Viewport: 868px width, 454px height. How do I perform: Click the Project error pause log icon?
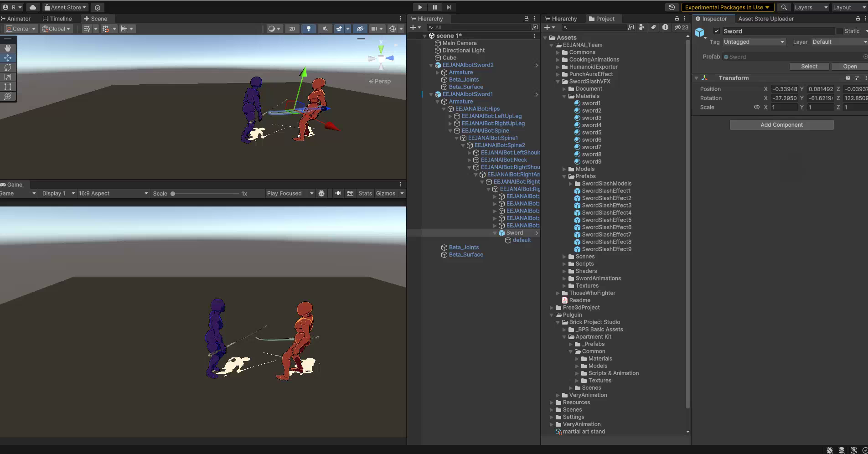(665, 27)
